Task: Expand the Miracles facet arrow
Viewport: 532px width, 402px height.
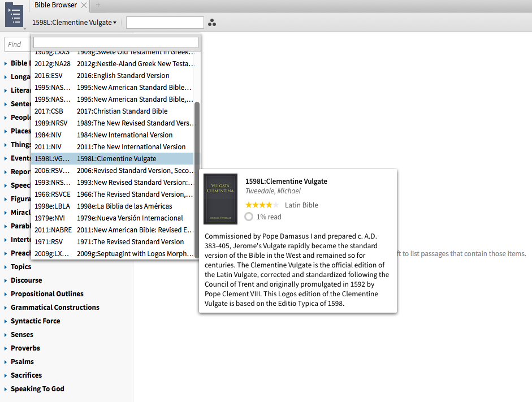Action: tap(6, 213)
